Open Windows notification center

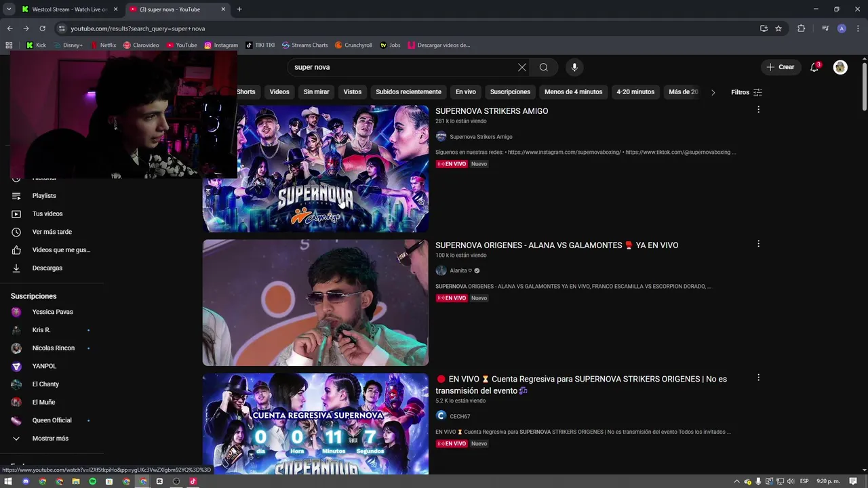pyautogui.click(x=853, y=481)
